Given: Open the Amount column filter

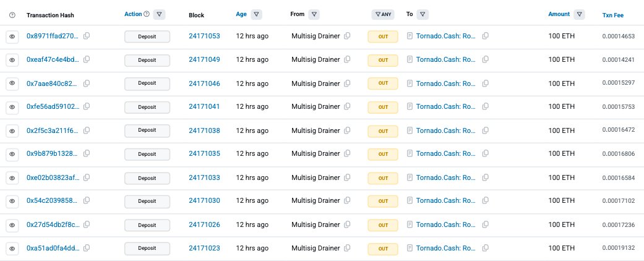Looking at the screenshot, I should coord(579,14).
